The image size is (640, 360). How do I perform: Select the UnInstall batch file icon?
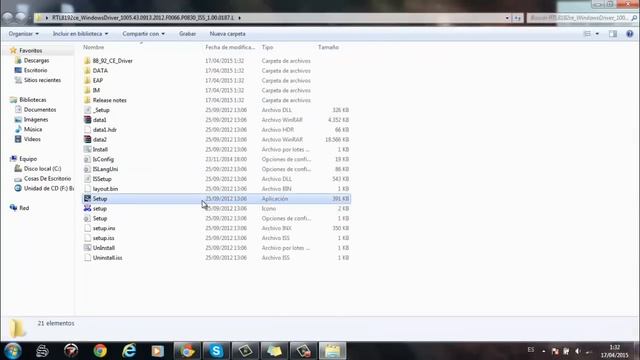tap(87, 248)
